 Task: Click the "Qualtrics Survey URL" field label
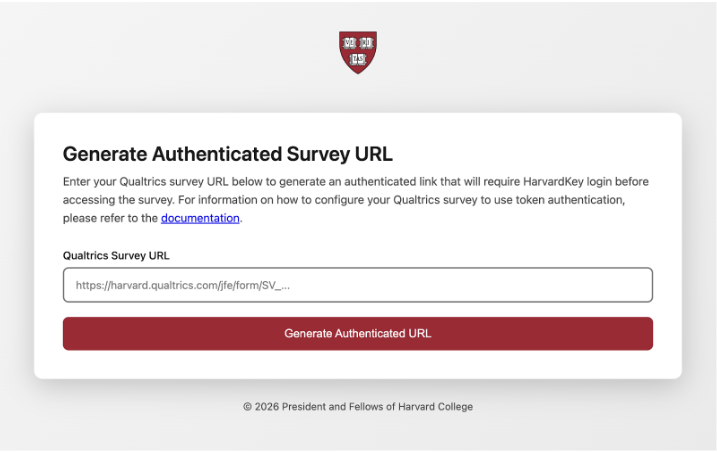pyautogui.click(x=116, y=255)
